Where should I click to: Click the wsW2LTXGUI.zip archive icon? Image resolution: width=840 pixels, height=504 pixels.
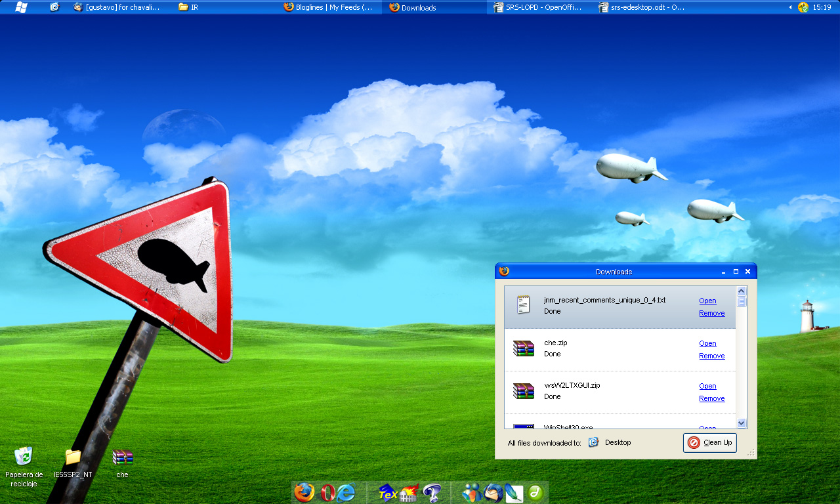(x=524, y=390)
